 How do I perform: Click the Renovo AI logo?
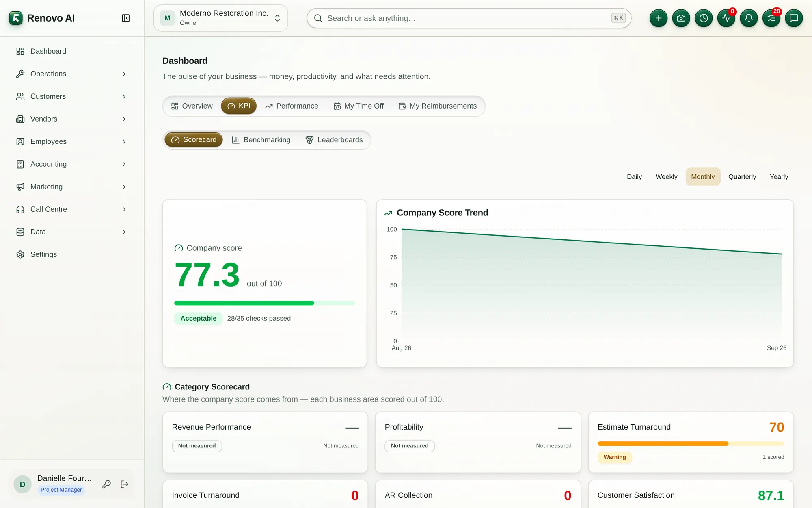point(16,18)
